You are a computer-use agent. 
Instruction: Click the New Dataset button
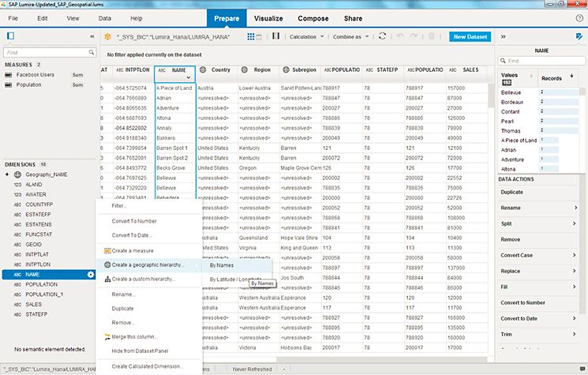(470, 37)
